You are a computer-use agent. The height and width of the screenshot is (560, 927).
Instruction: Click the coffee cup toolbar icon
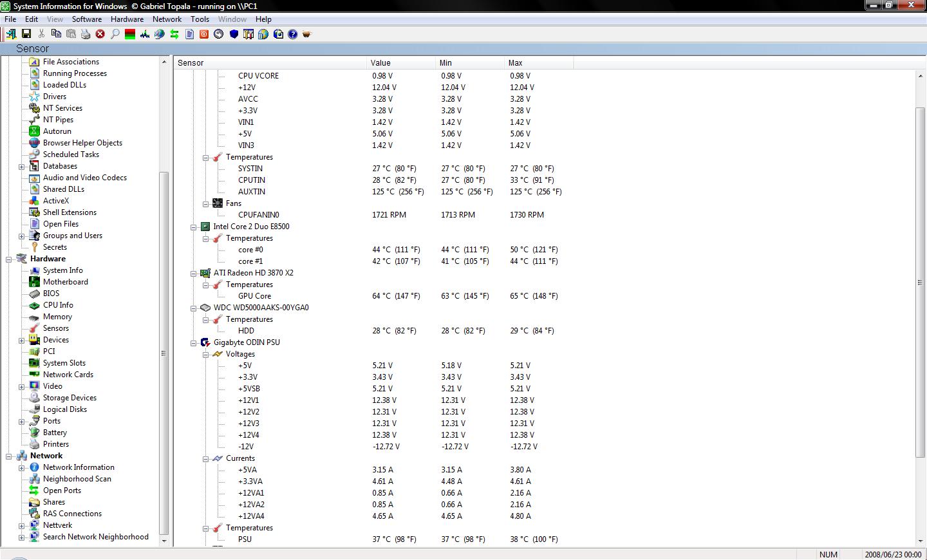(x=307, y=34)
